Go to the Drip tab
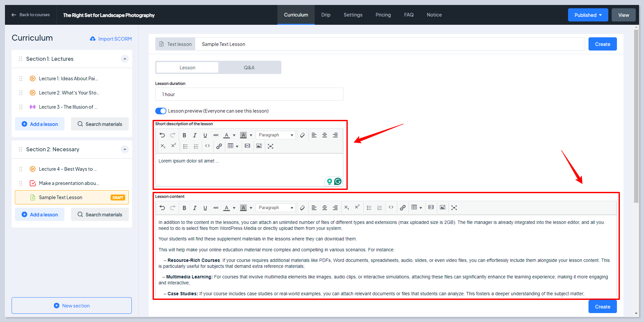Viewport: 644px width, 322px height. [326, 15]
